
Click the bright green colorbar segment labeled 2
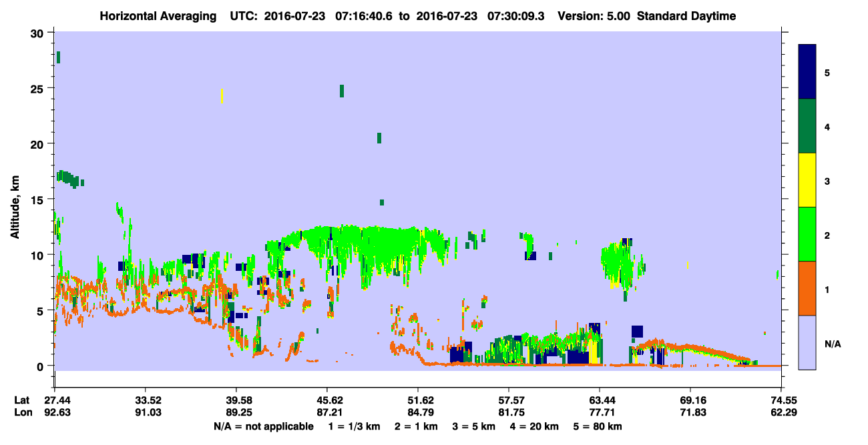click(x=807, y=234)
